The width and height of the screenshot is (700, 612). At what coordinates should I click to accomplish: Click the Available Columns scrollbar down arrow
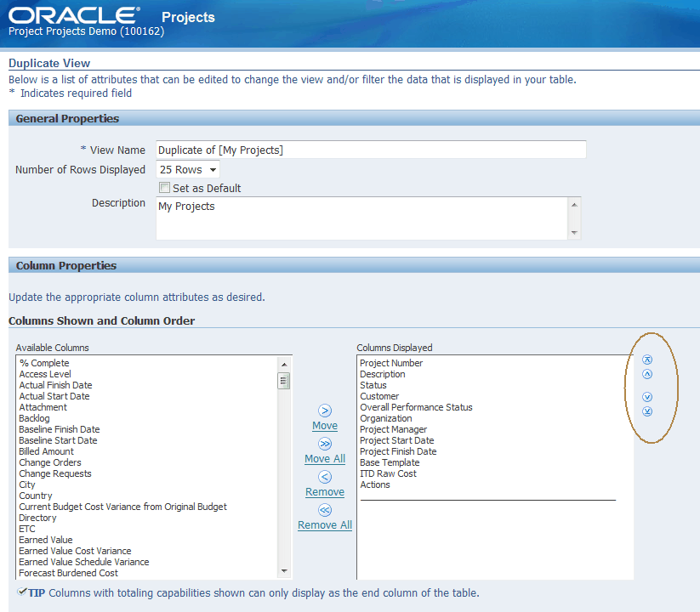point(285,569)
